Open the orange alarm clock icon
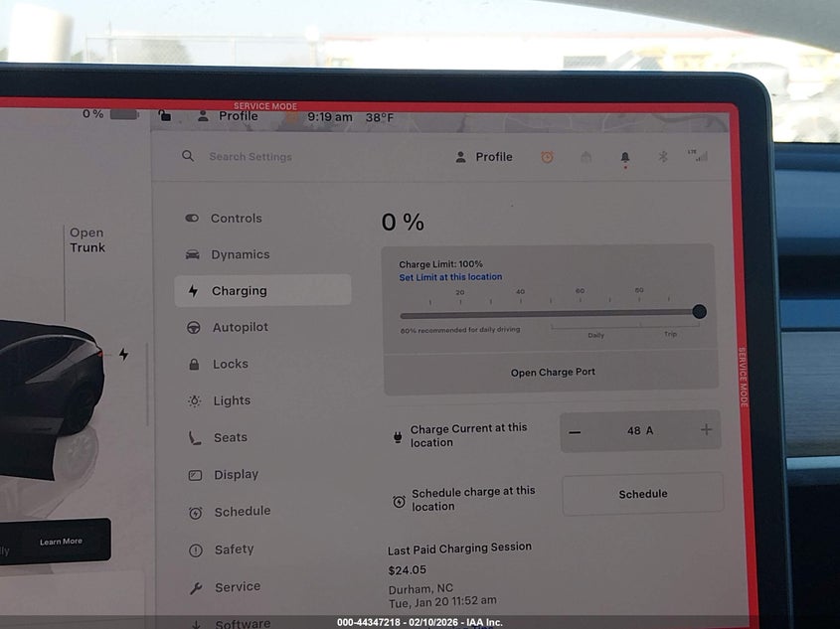This screenshot has height=629, width=840. [x=547, y=157]
